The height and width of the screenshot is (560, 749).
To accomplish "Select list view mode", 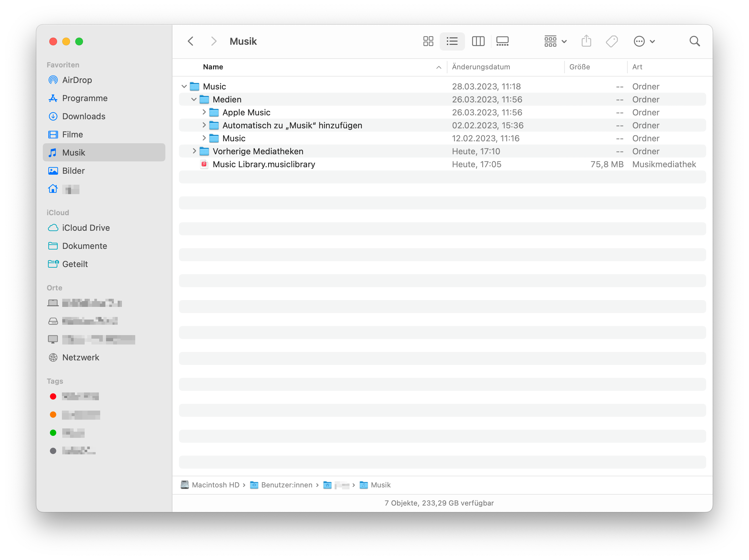I will [x=452, y=41].
